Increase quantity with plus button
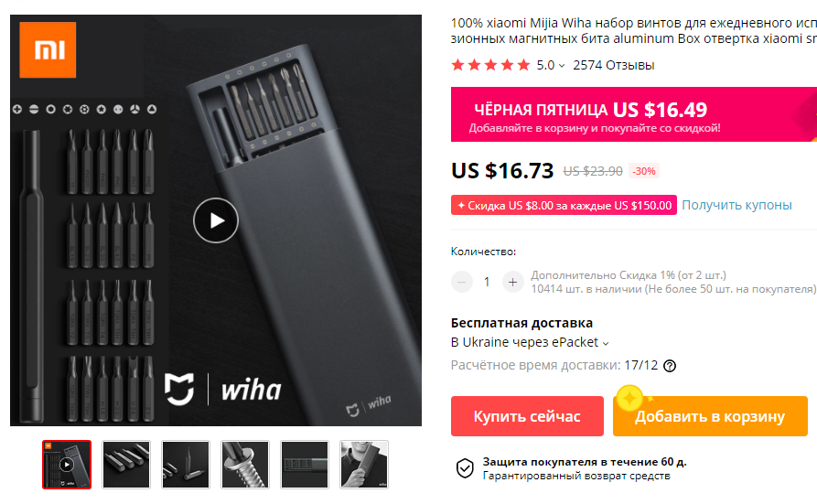This screenshot has width=817, height=504. click(512, 282)
